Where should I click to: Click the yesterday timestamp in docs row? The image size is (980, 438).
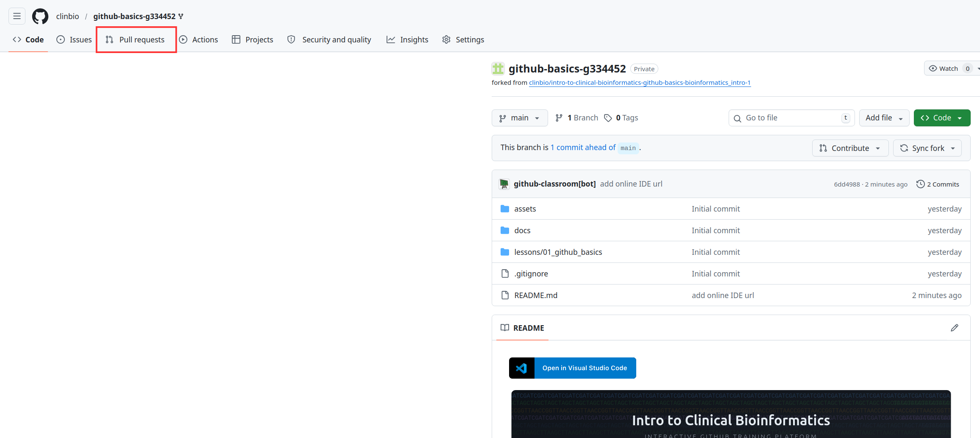[944, 230]
